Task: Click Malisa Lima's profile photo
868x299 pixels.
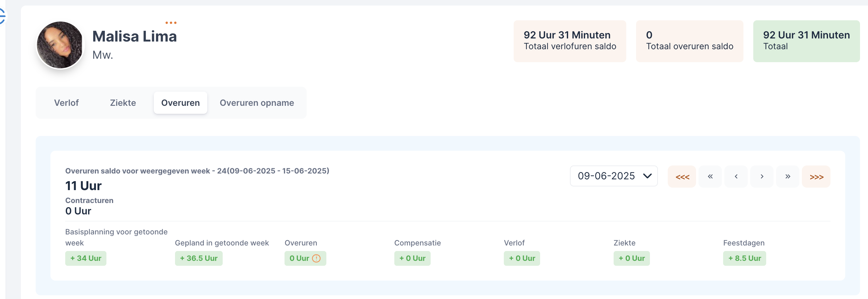Action: (60, 45)
